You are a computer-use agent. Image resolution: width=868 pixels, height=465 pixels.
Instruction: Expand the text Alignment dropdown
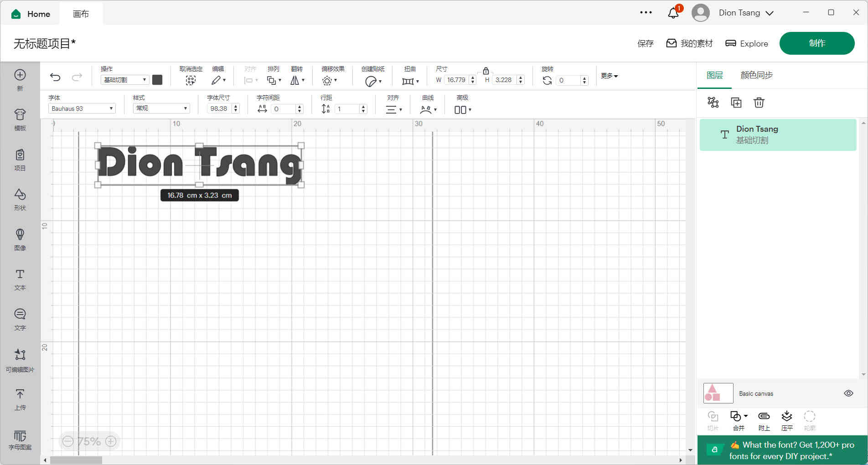394,109
